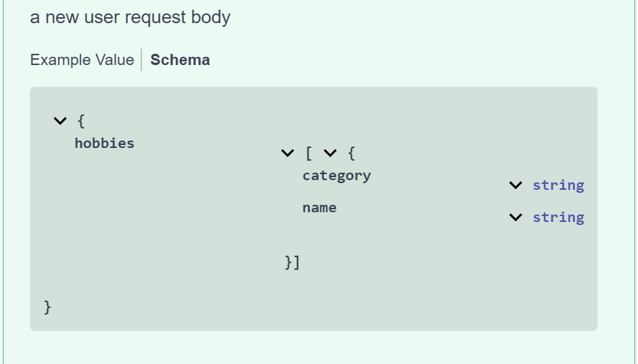This screenshot has height=364, width=638.
Task: Collapse the hobbies array chevron before bracket
Action: 288,153
